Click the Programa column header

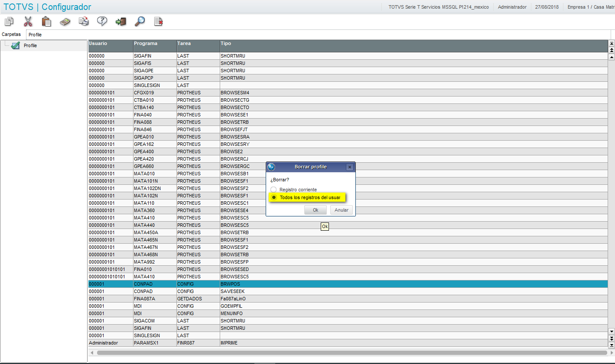pos(155,46)
